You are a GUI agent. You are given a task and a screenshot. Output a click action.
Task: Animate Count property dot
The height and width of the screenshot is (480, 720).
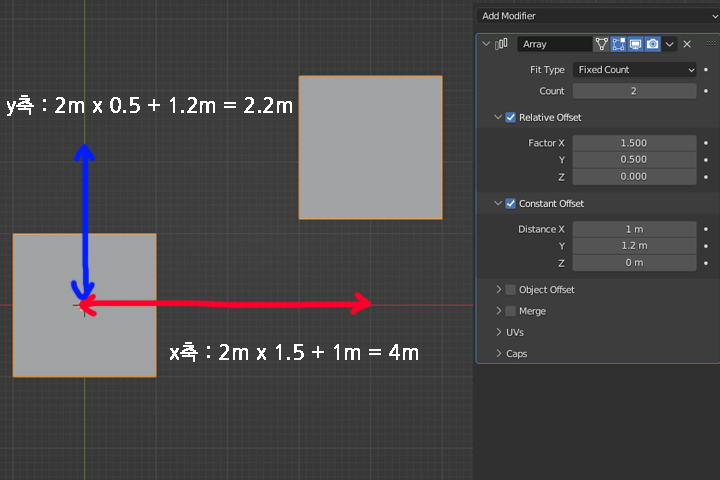706,91
